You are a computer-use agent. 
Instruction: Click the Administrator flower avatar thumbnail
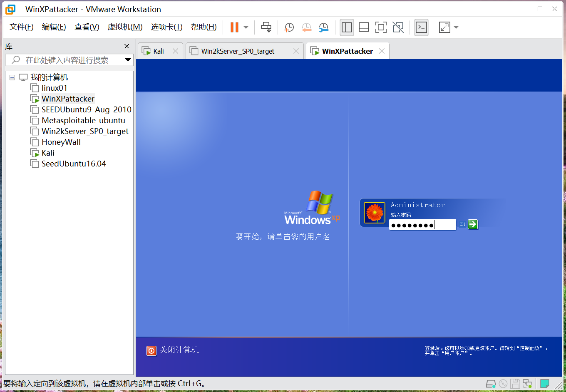[x=374, y=212]
